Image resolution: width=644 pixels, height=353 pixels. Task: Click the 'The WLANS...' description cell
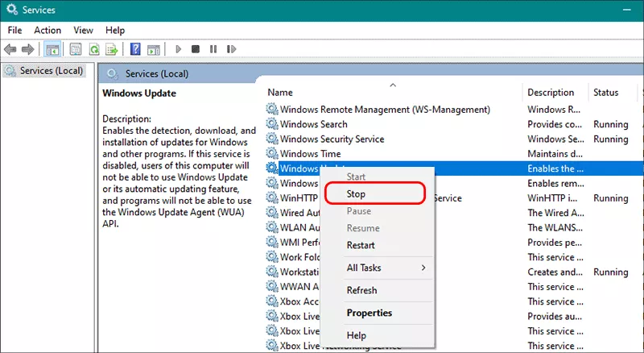pos(555,228)
